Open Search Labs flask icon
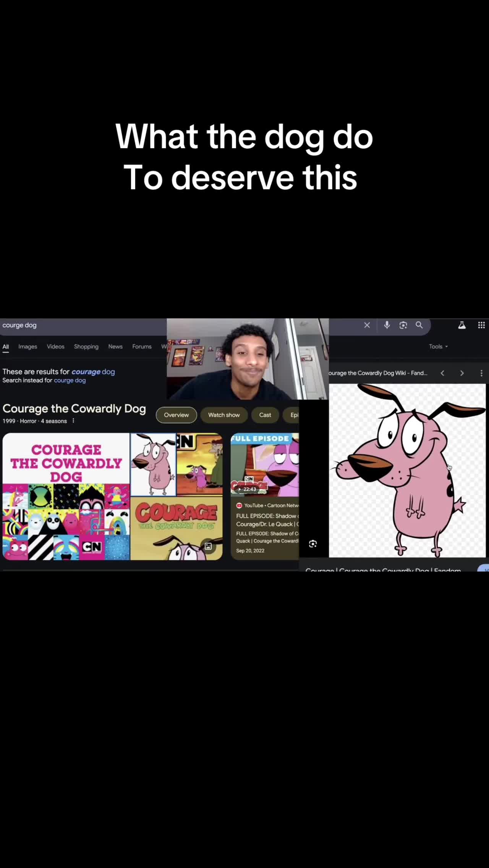The width and height of the screenshot is (489, 868). point(462,325)
